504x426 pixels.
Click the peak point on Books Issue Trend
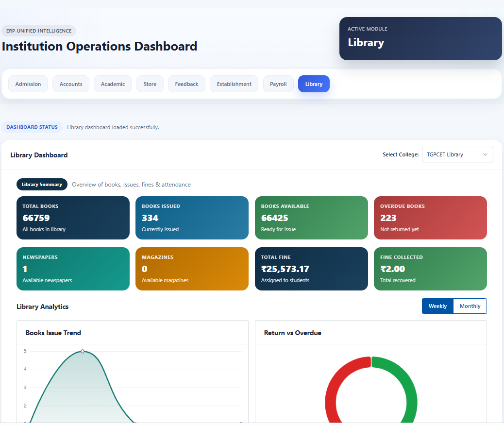coord(83,351)
